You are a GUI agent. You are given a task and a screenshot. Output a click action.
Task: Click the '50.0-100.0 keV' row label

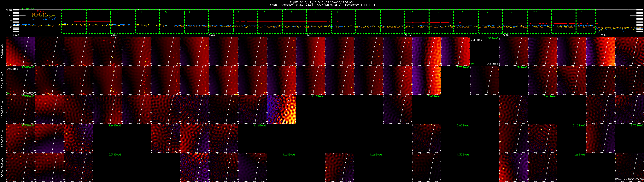point(2,167)
